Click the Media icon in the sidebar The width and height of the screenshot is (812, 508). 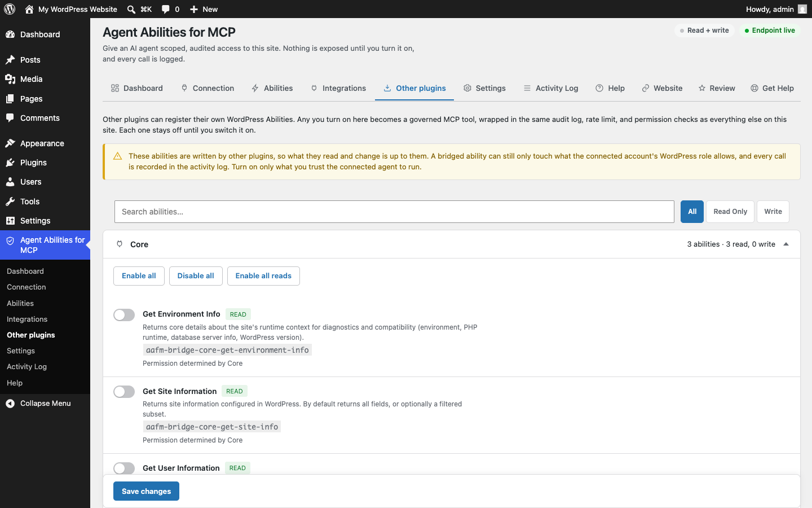[x=10, y=79]
